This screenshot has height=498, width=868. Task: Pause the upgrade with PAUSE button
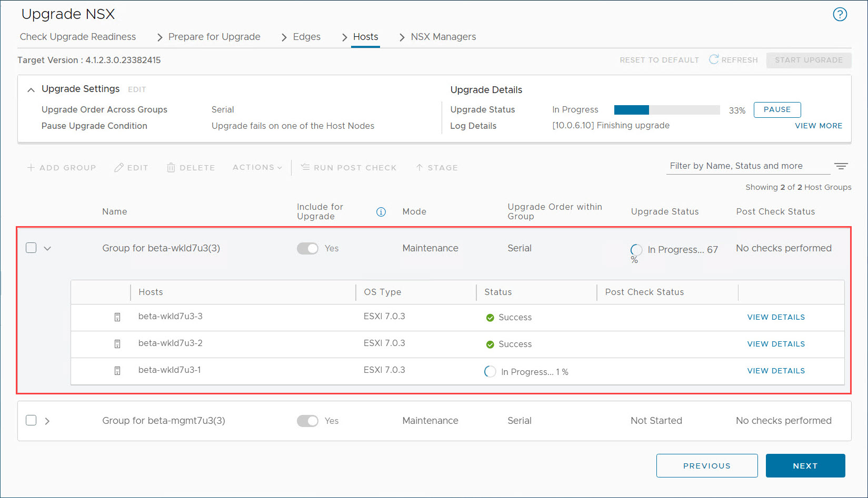pos(777,110)
